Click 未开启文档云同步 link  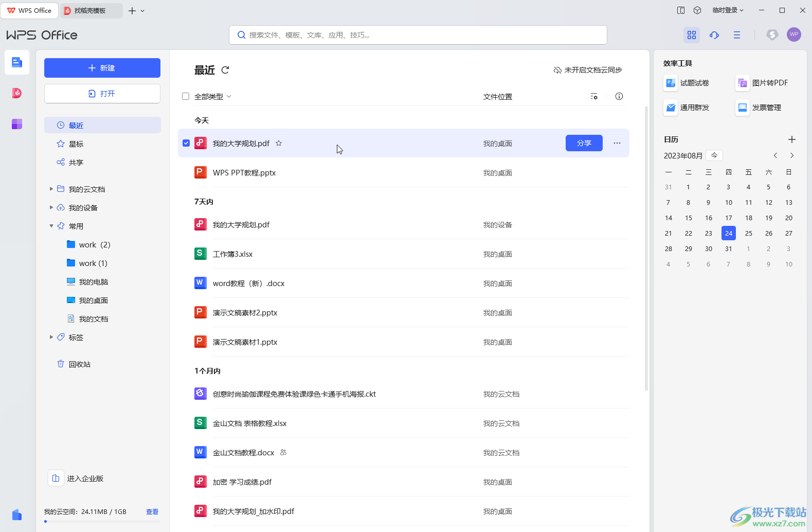coord(588,70)
